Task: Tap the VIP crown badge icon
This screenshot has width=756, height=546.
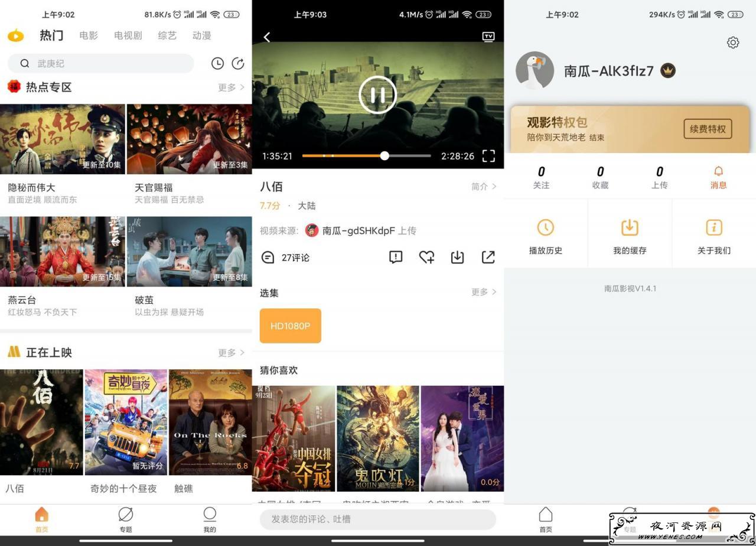Action: click(x=668, y=71)
